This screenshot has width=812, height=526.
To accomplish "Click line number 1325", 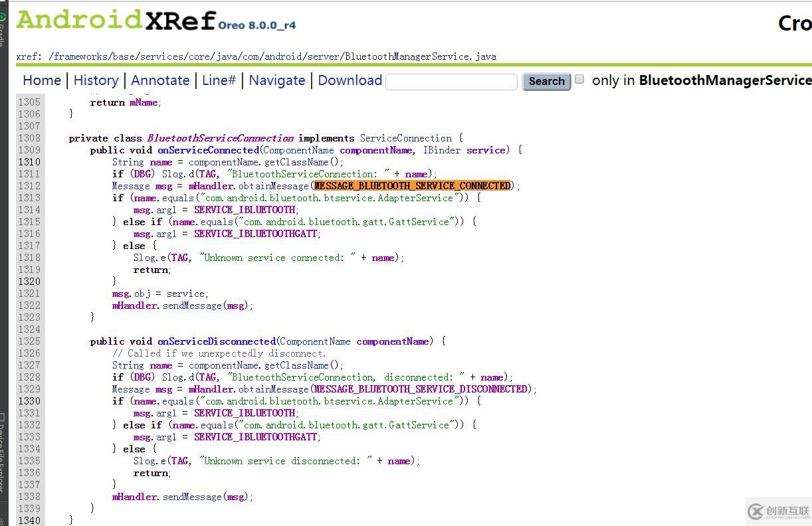I will point(29,341).
